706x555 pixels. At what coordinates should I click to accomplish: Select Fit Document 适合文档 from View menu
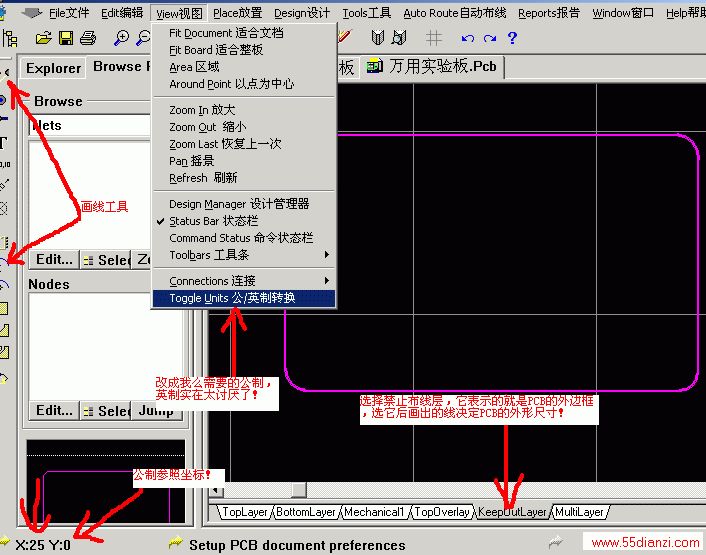point(244,33)
